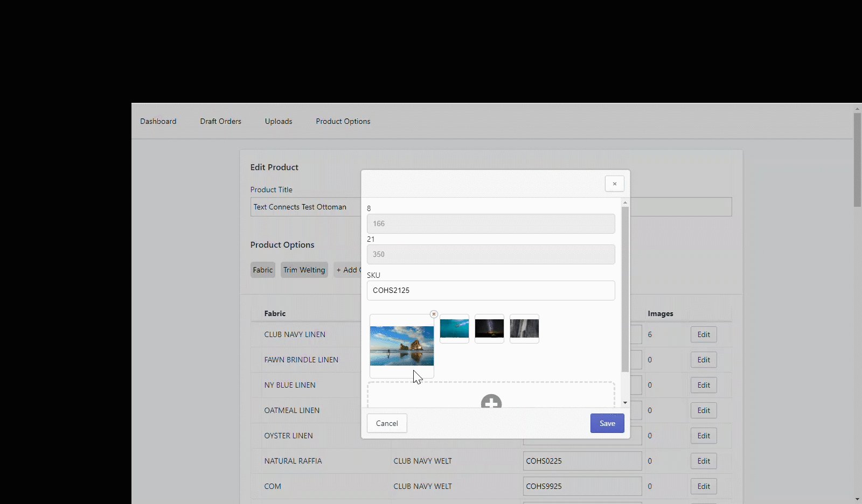
Task: Click the red remove icon on large image
Action: [434, 314]
